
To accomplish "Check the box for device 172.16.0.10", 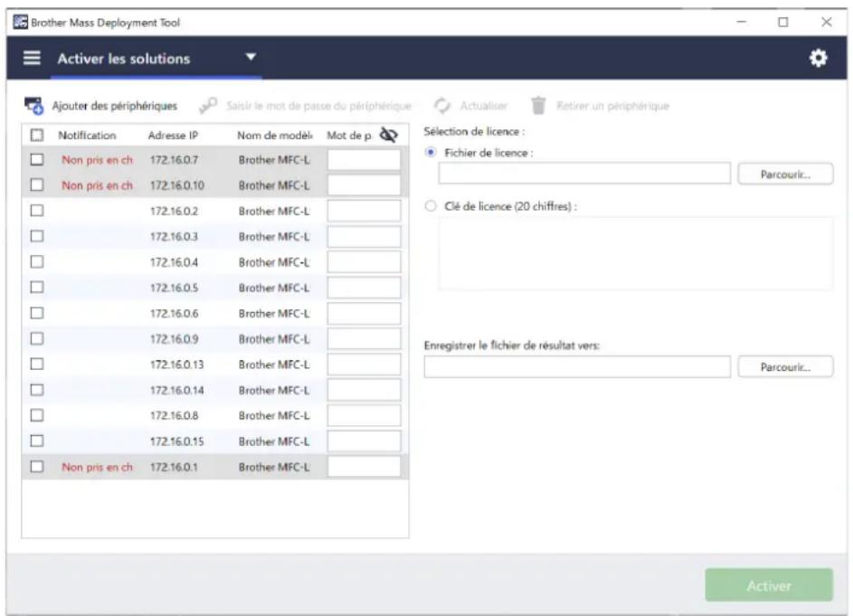I will pos(36,185).
